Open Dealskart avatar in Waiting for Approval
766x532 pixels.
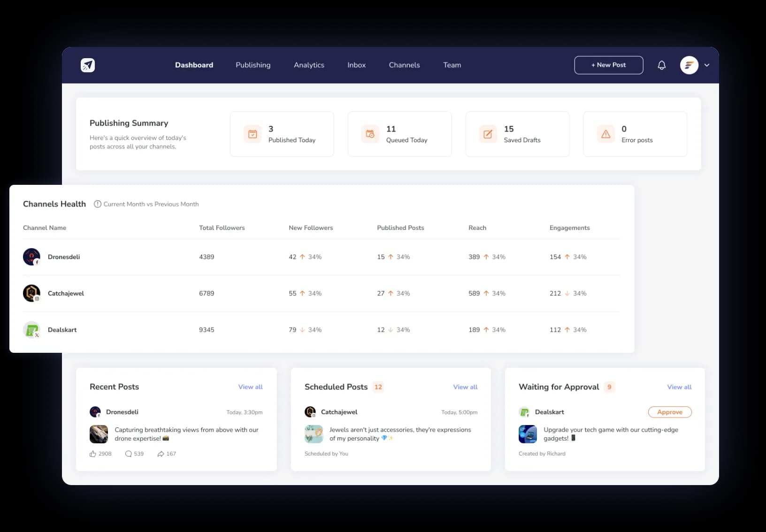tap(524, 412)
